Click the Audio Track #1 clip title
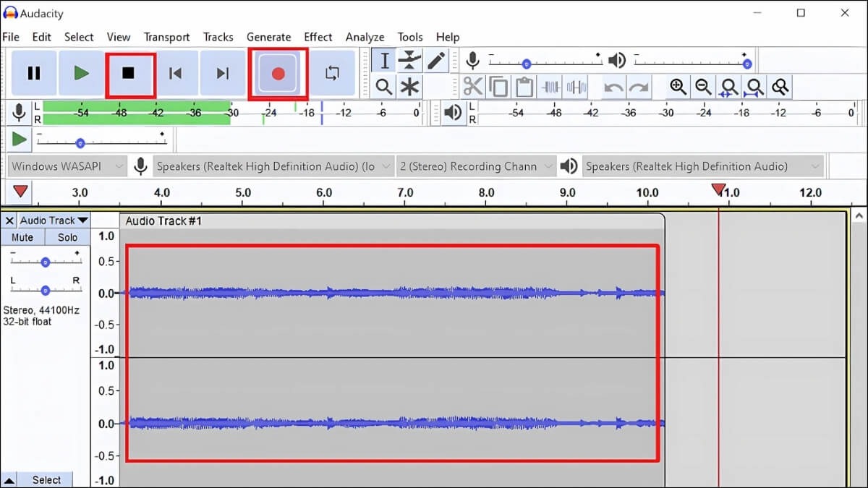Image resolution: width=868 pixels, height=488 pixels. point(163,221)
